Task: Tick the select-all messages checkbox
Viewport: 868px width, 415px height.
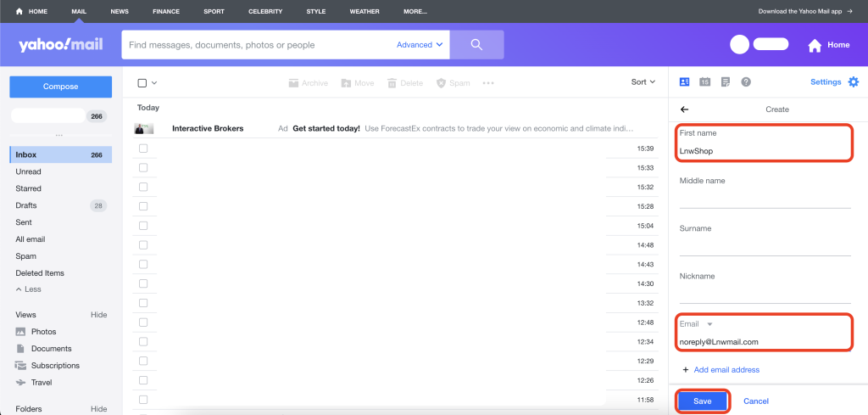Action: point(142,83)
